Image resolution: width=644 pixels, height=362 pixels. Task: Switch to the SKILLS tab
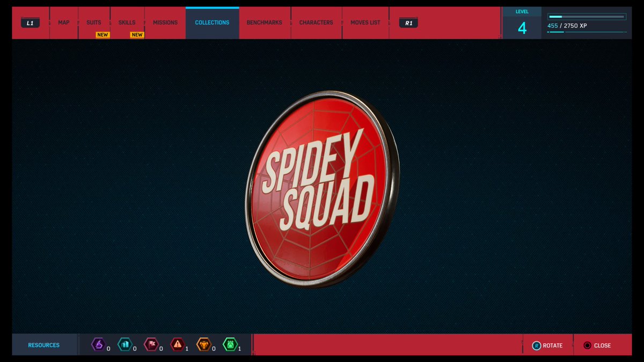coord(127,23)
